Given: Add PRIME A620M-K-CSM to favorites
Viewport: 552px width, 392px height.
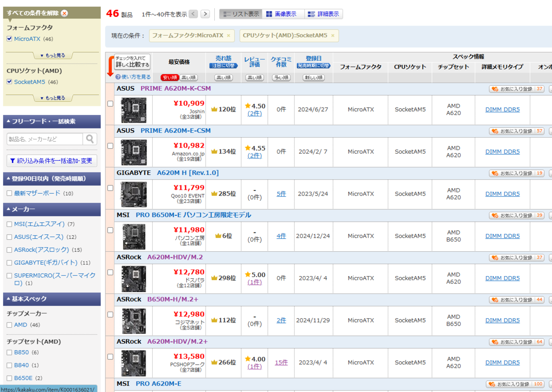Looking at the screenshot, I should pos(517,89).
